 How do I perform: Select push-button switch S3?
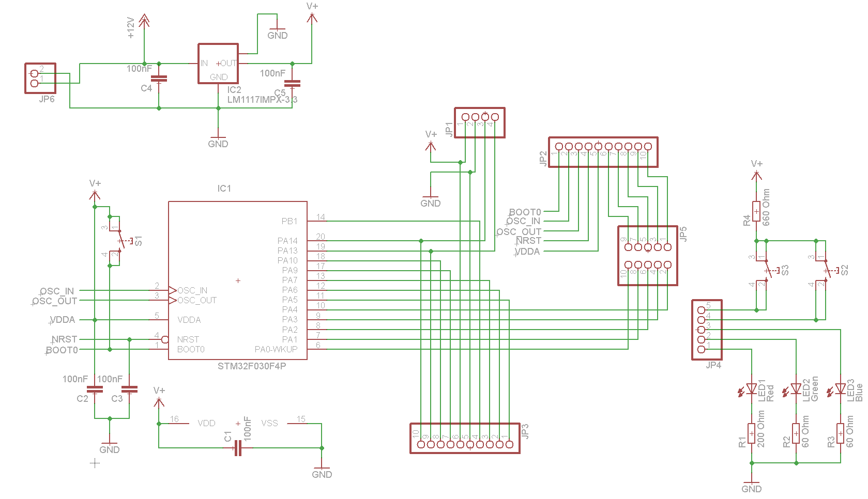[x=767, y=270]
